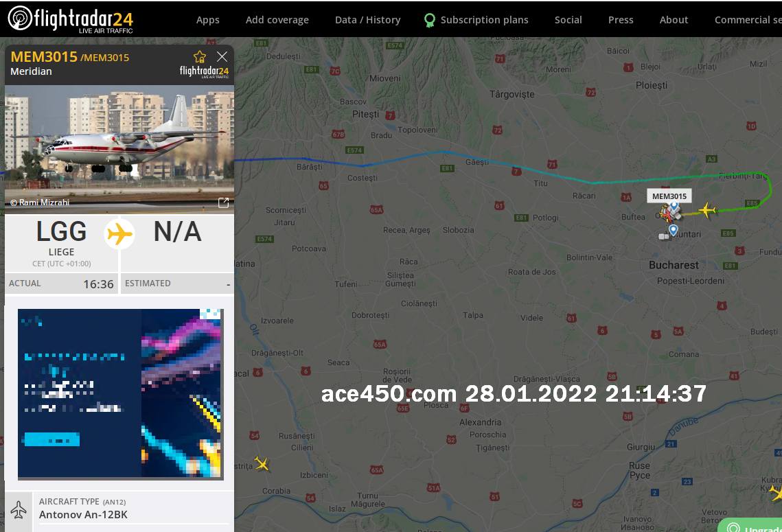Click the blue airport pin below MEM3015 label
The height and width of the screenshot is (532, 782).
(674, 206)
